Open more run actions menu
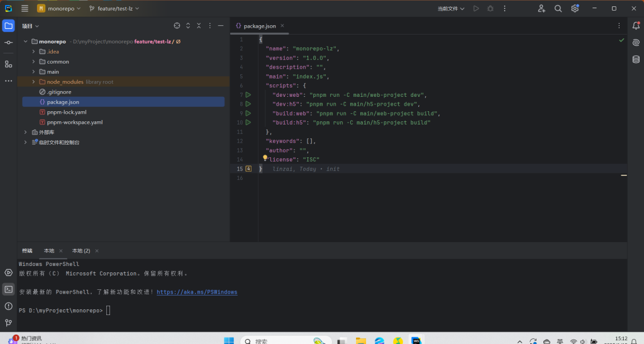This screenshot has width=644, height=344. (x=505, y=8)
